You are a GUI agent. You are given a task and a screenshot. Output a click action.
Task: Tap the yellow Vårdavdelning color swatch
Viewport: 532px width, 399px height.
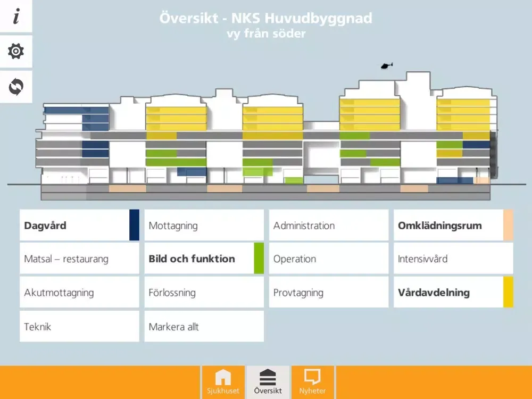(x=508, y=292)
